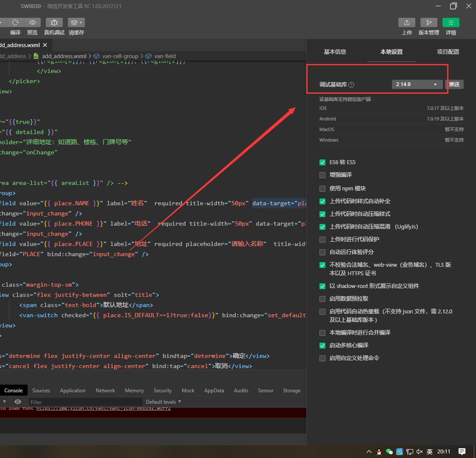Click the network monitor tray icon
Image resolution: width=476 pixels, height=458 pixels.
(409, 452)
